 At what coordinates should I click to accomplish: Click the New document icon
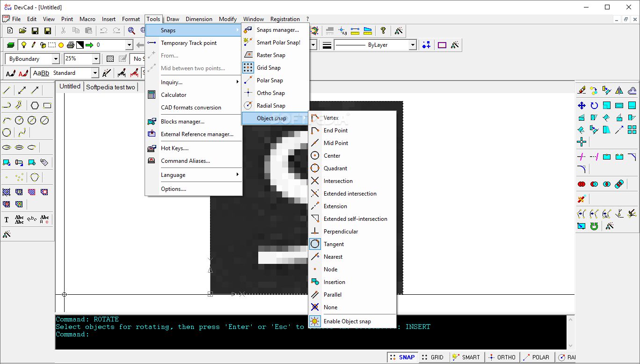10,30
